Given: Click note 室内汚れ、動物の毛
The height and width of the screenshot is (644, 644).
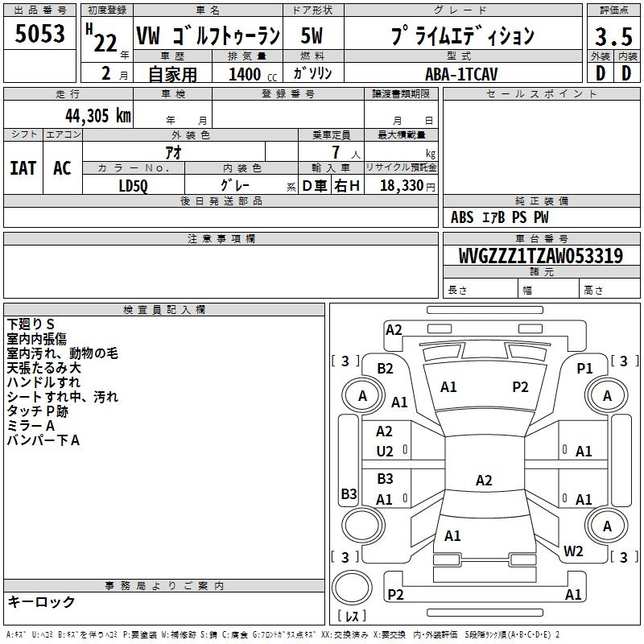Looking at the screenshot, I should (63, 353).
